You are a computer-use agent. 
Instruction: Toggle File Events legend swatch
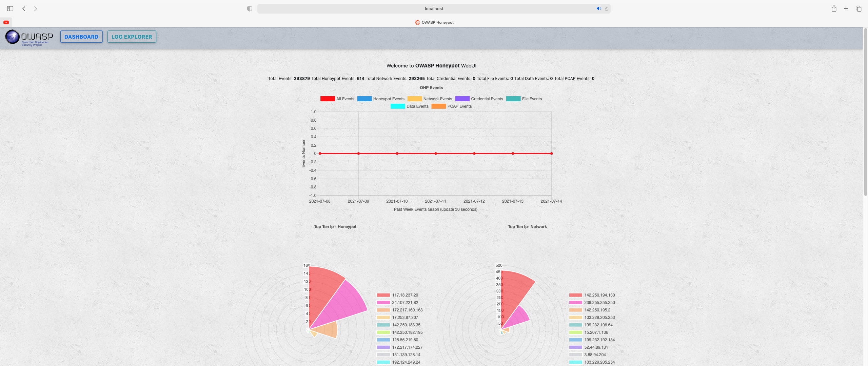click(513, 99)
